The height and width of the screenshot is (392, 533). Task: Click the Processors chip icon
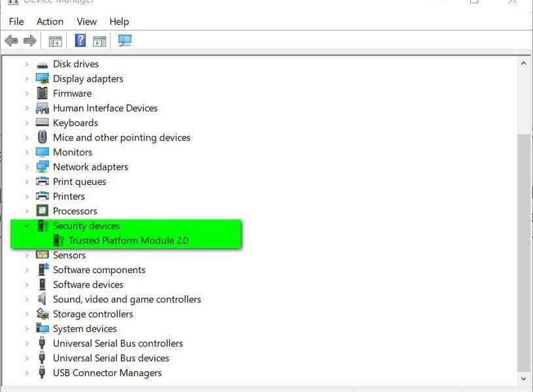pos(43,211)
